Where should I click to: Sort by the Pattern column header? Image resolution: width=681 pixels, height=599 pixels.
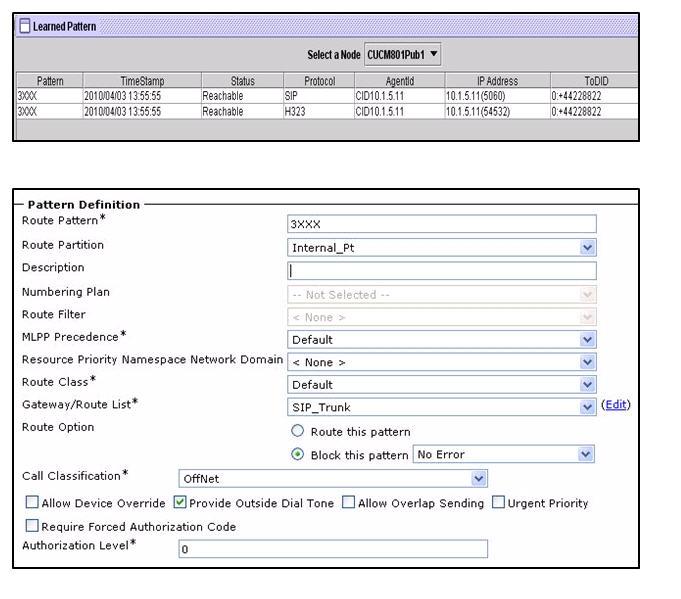(50, 81)
